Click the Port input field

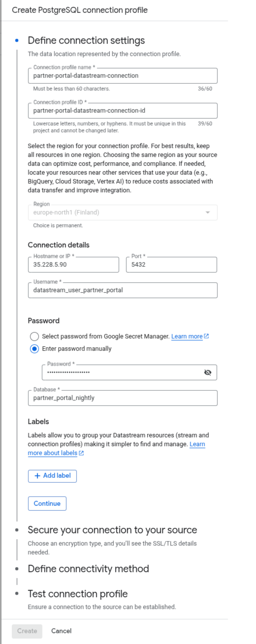point(171,265)
